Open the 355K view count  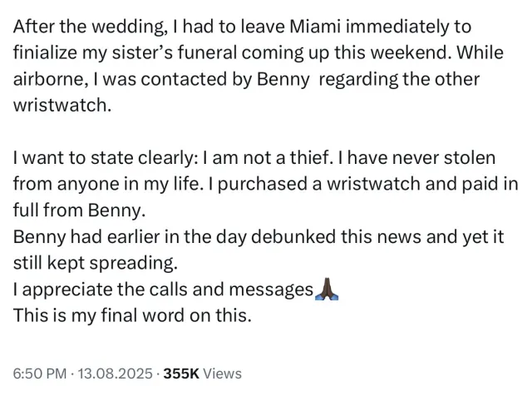point(186,374)
